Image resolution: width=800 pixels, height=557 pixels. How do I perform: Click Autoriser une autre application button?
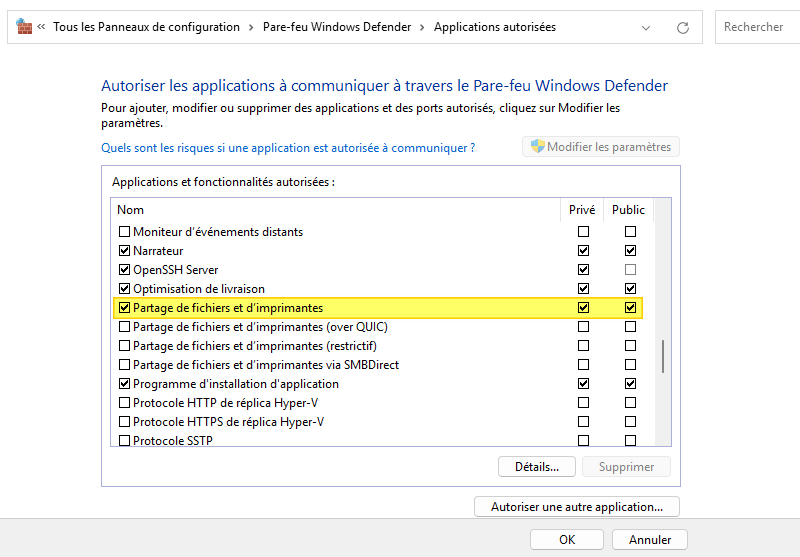coord(576,507)
